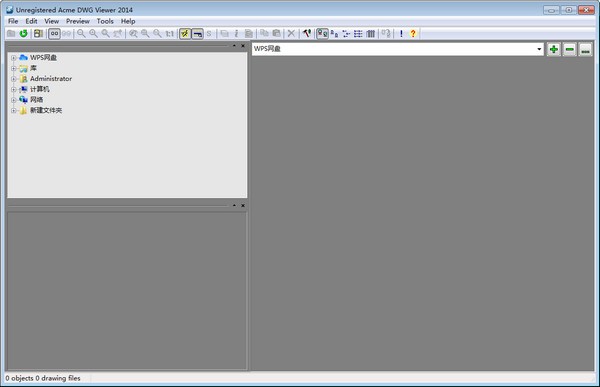Open the View menu
Viewport: 600px width, 387px height.
[52, 21]
